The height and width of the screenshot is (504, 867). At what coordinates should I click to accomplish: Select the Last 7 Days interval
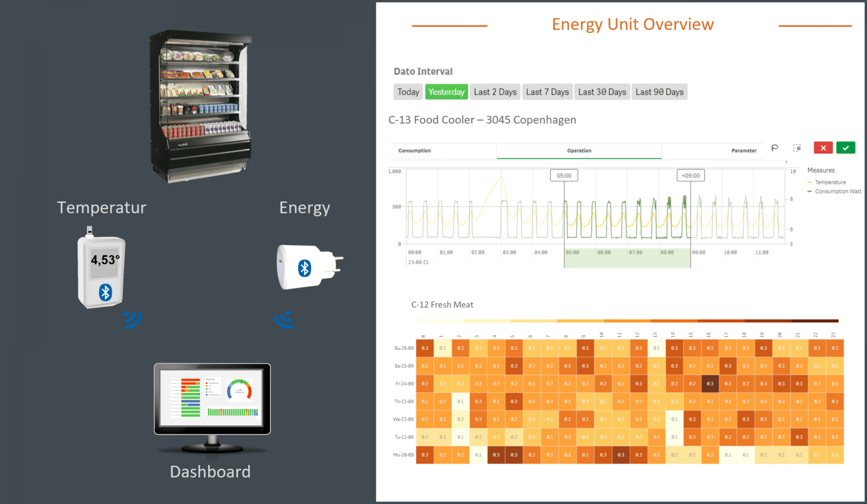[x=547, y=92]
